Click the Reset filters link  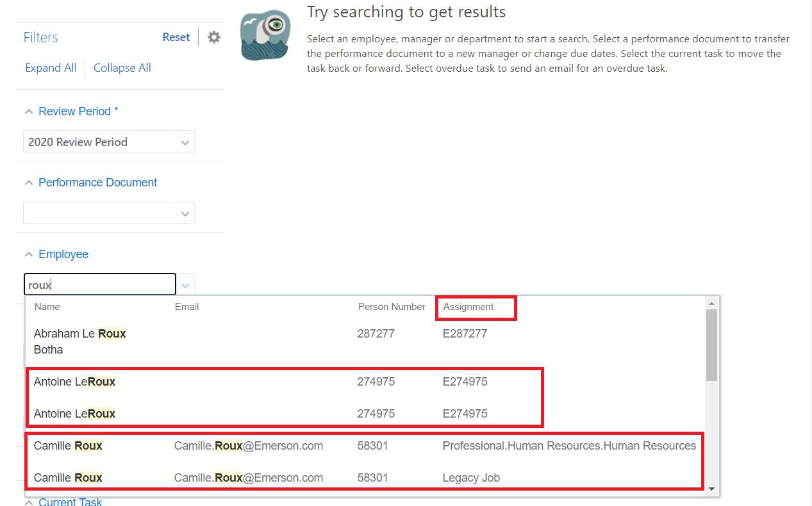pos(176,37)
